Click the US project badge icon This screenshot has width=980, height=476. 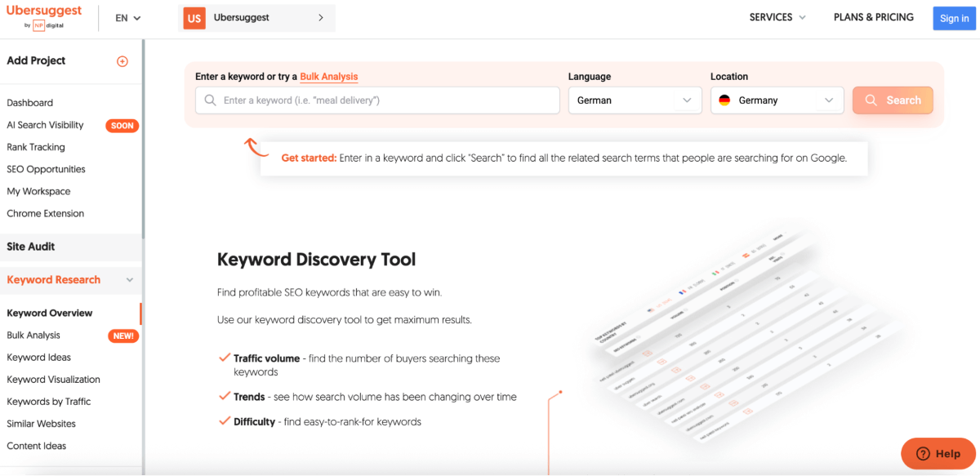(x=194, y=18)
